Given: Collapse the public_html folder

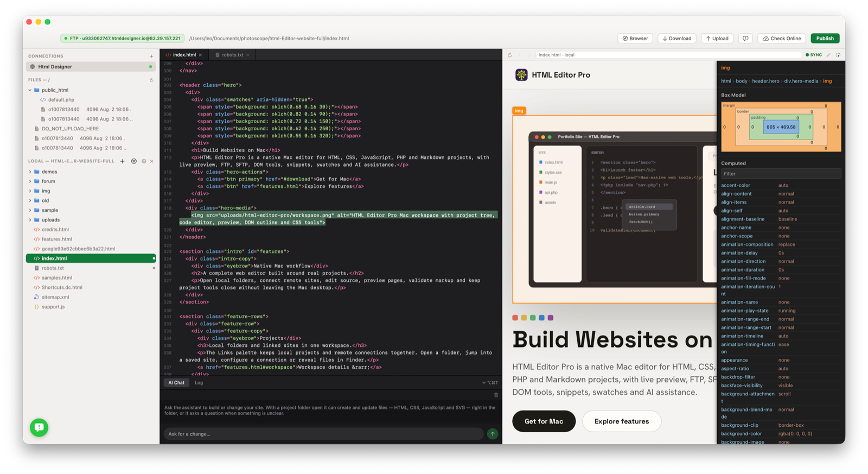Looking at the screenshot, I should click(x=30, y=90).
